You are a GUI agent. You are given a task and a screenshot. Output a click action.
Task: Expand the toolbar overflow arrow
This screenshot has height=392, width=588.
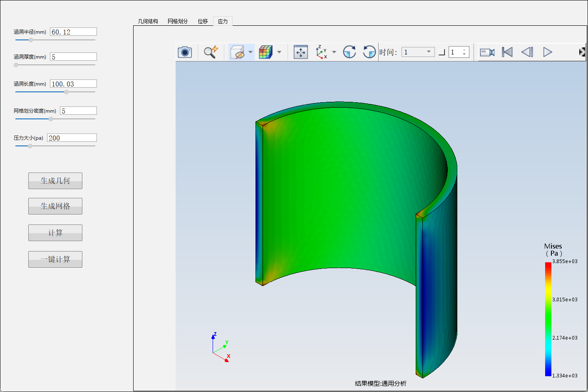(582, 52)
